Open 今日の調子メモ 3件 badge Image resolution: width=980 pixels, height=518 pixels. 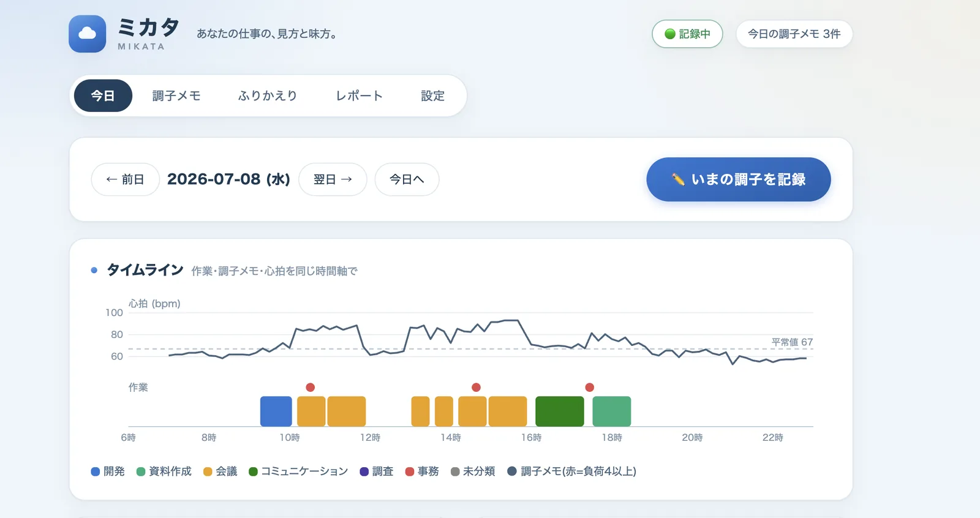794,34
